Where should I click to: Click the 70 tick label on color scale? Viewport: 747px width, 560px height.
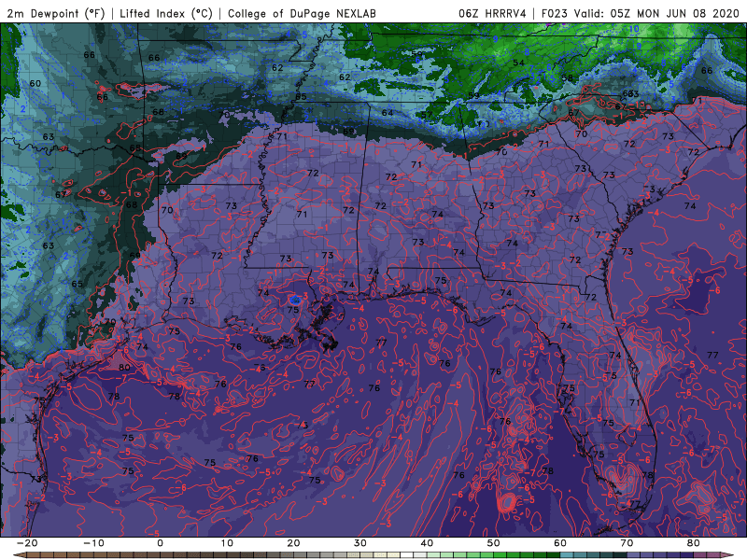(627, 543)
